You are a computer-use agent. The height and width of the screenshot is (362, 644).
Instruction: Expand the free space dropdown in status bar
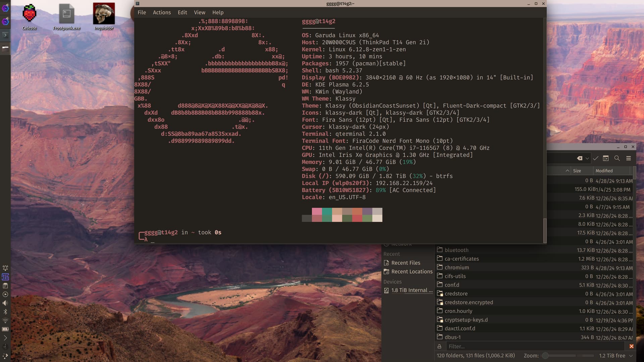point(631,356)
